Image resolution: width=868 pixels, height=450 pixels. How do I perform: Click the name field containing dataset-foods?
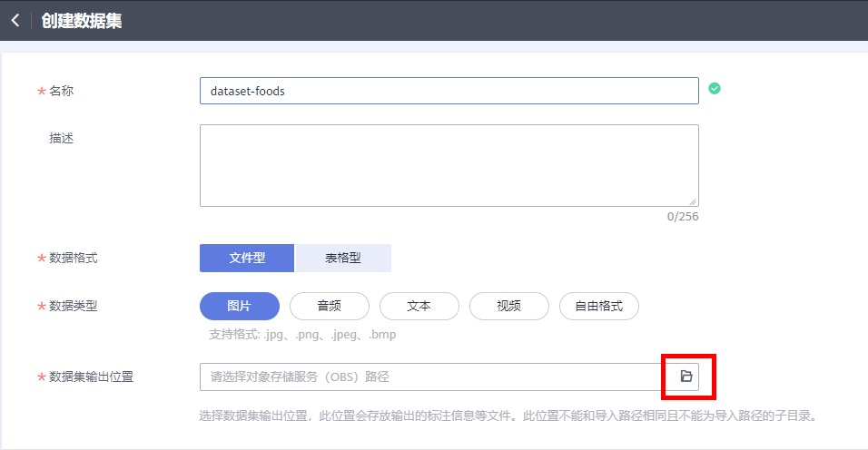coord(449,91)
